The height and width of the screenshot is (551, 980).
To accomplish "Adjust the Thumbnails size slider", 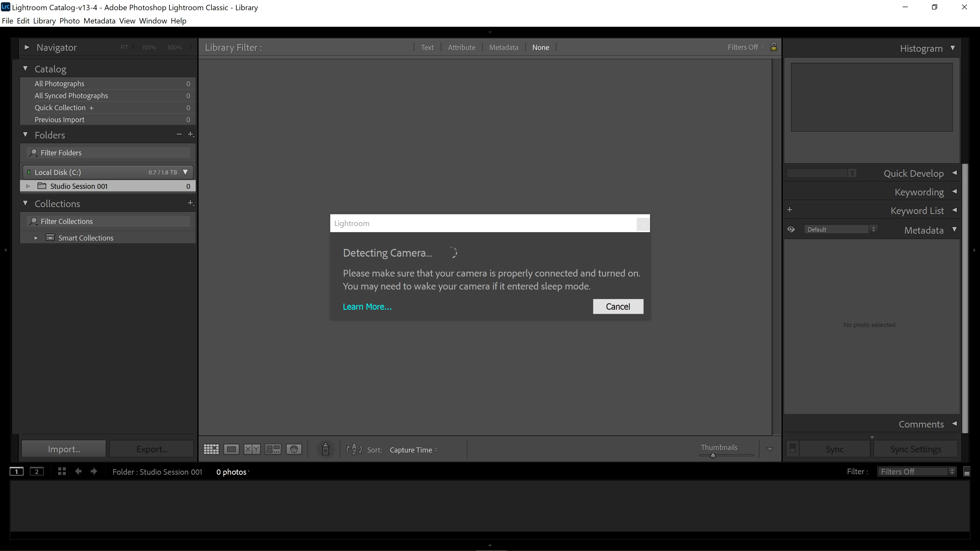I will (x=713, y=455).
